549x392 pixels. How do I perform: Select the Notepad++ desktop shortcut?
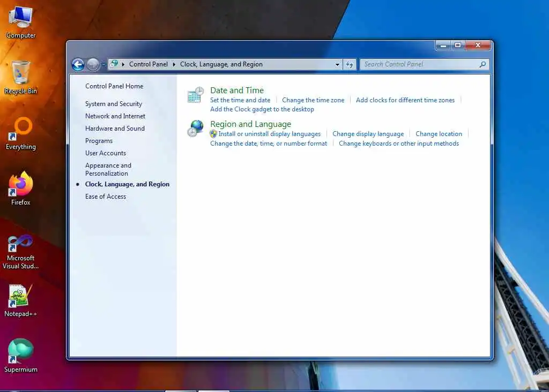21,301
